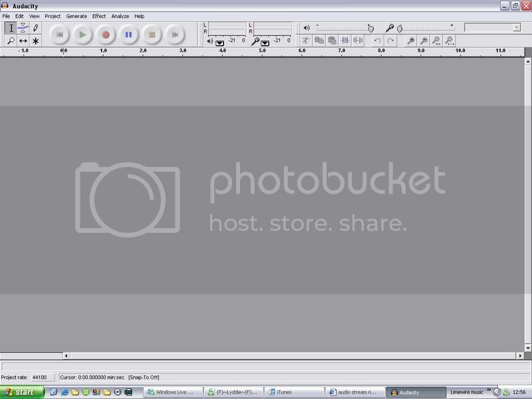Open the Edit menu
This screenshot has height=399, width=532.
[x=19, y=16]
